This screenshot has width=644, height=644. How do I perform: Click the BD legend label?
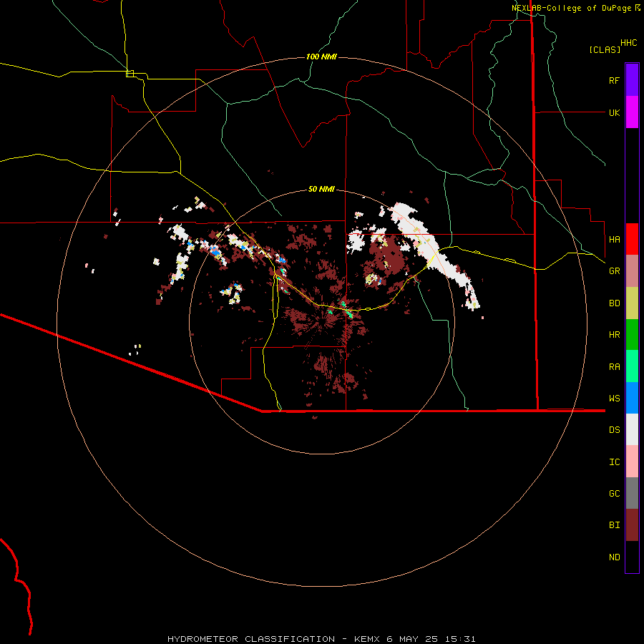[x=614, y=303]
